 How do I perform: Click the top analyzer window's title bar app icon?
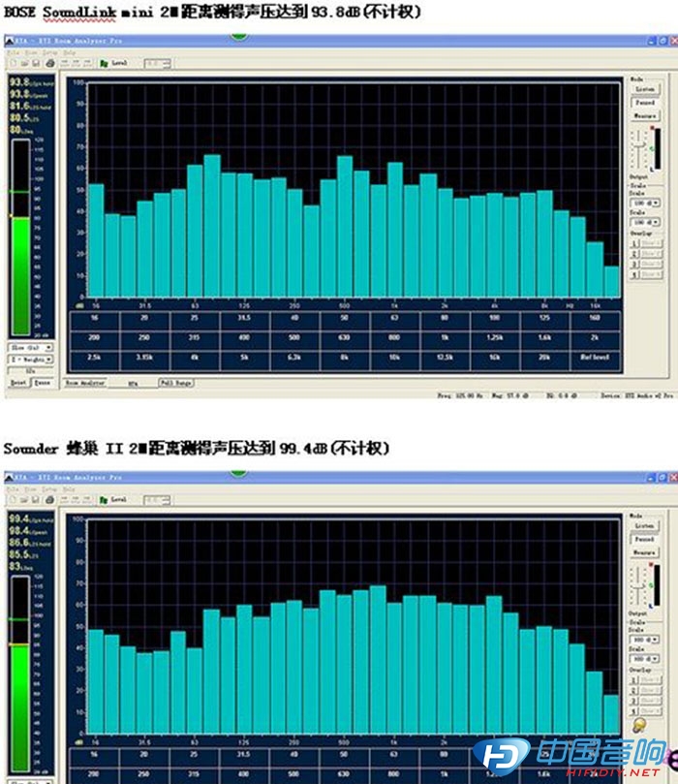[9, 43]
